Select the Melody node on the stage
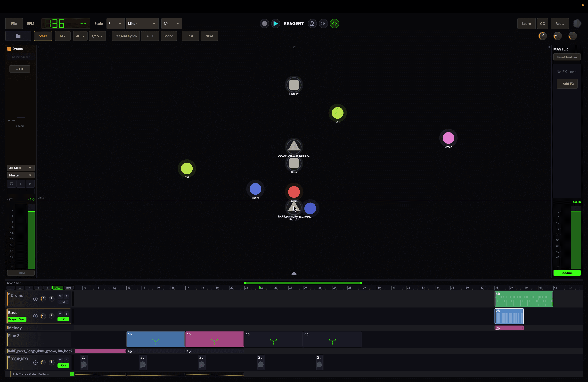Screen dimensions: 588x382 tap(294, 85)
